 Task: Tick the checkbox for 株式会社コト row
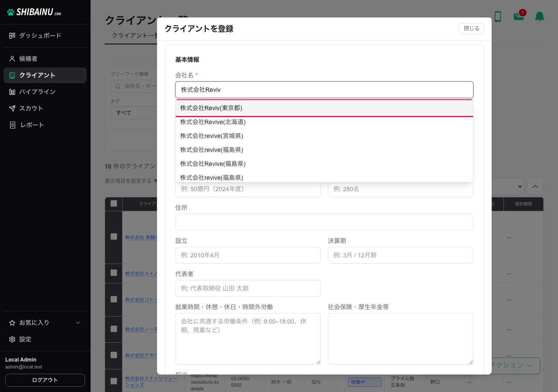(x=114, y=299)
